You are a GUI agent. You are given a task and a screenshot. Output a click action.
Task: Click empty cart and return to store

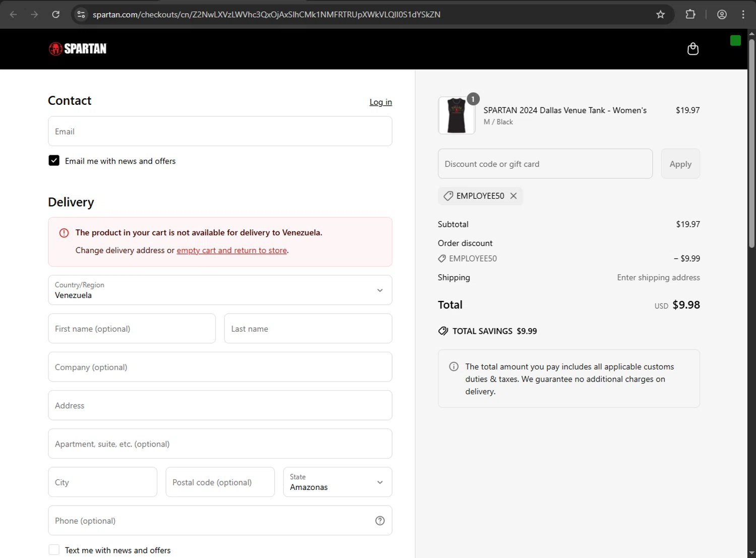232,251
